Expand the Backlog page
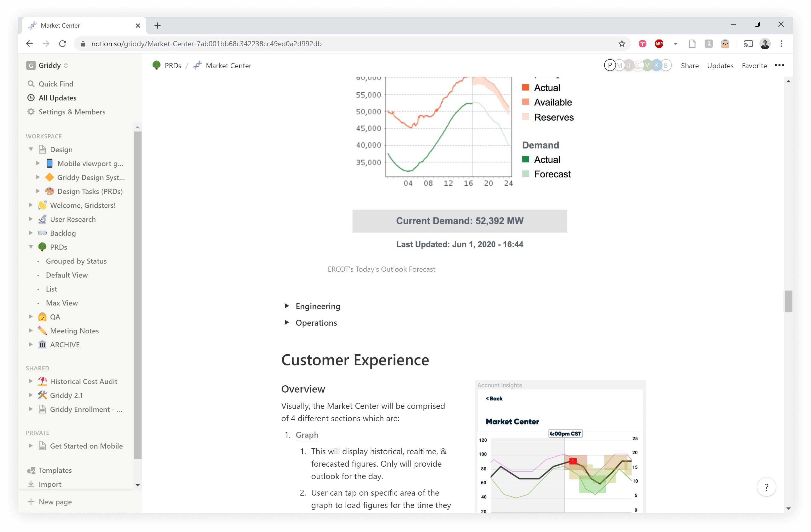 pos(31,233)
